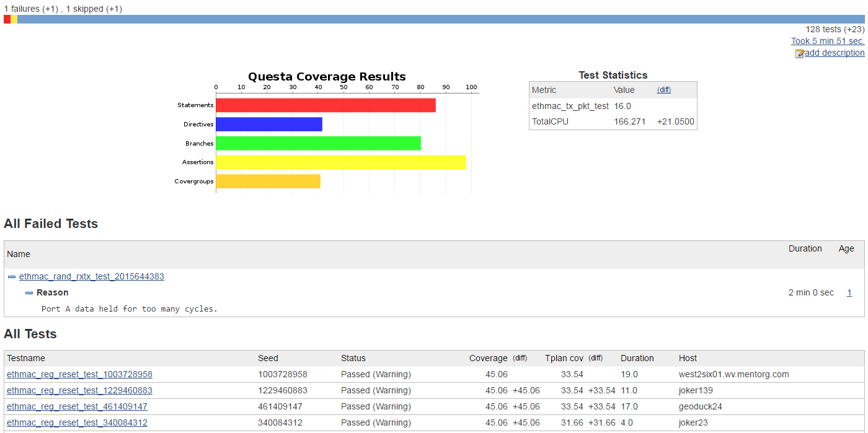This screenshot has width=868, height=433.
Task: Open ethmac_reg_reset_test_340084312
Action: point(77,422)
